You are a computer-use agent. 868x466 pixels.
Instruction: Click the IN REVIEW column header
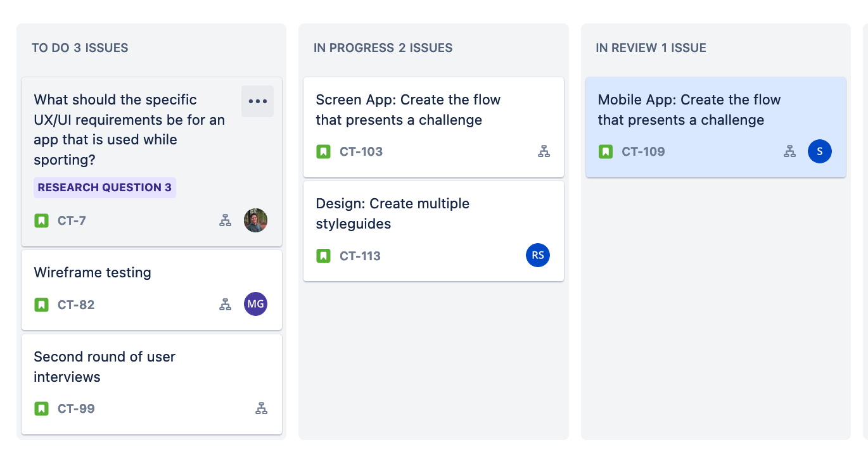click(651, 47)
